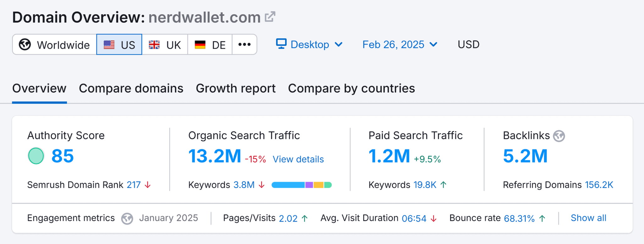Select the Worldwide database option
The width and height of the screenshot is (644, 244).
click(54, 44)
